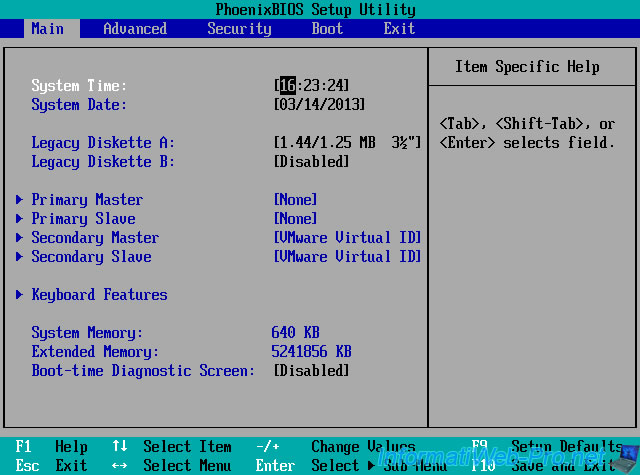Click the Extended Memory label
Screen dimensions: 640x475
click(95, 351)
